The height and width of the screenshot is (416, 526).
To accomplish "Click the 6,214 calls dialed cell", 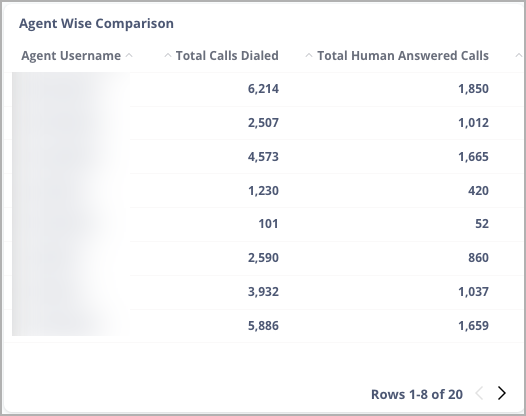I will pyautogui.click(x=263, y=89).
